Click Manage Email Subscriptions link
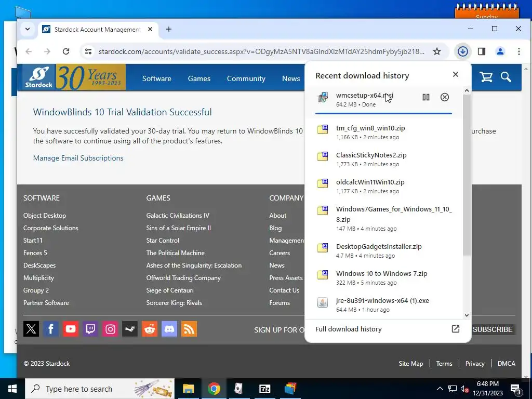 pyautogui.click(x=78, y=158)
